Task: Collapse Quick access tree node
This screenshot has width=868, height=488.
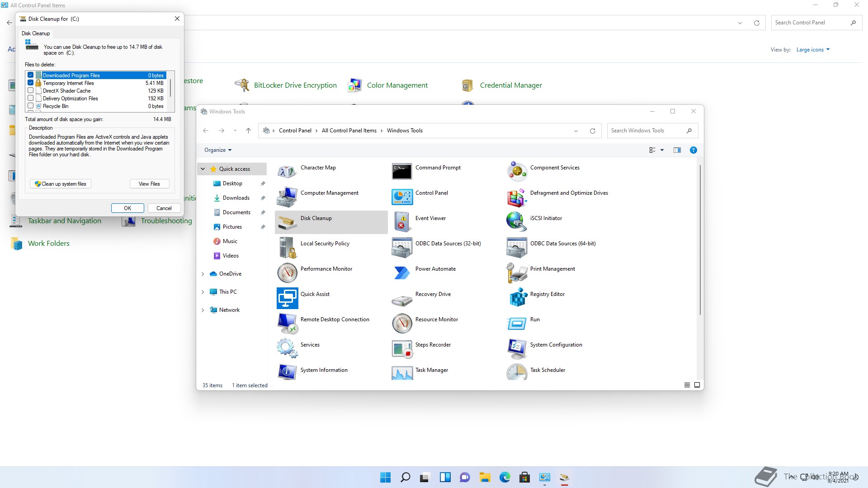Action: tap(203, 169)
